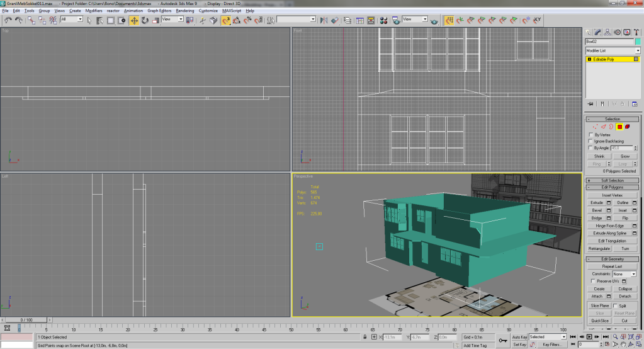644x349 pixels.
Task: Open the Constraints dropdown set to None
Action: [624, 274]
